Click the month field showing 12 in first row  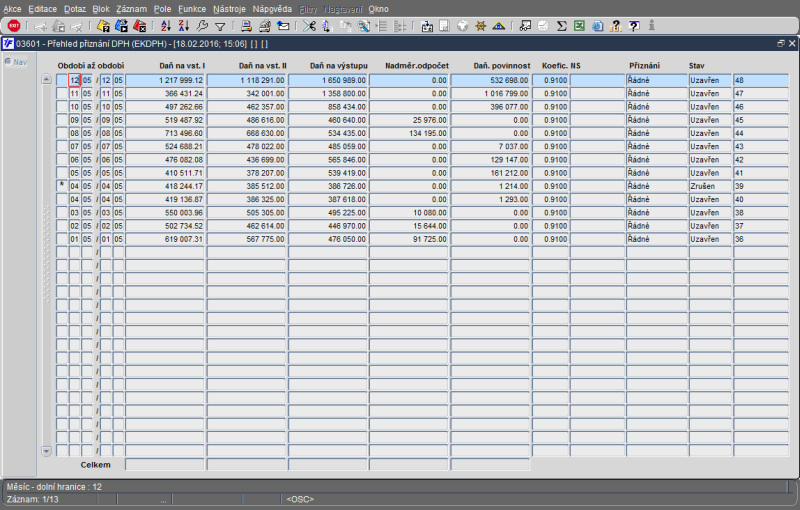74,80
